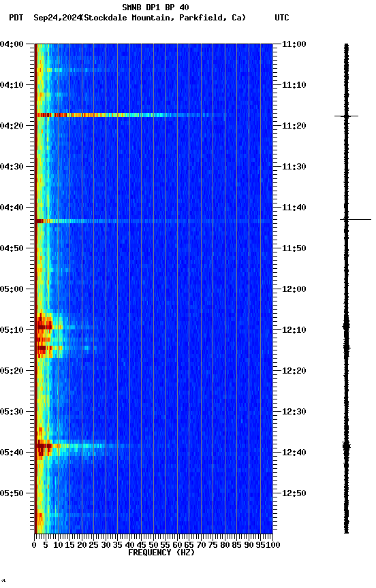Click the 05:00 PDT time label
This screenshot has width=376, height=588.
[x=12, y=289]
